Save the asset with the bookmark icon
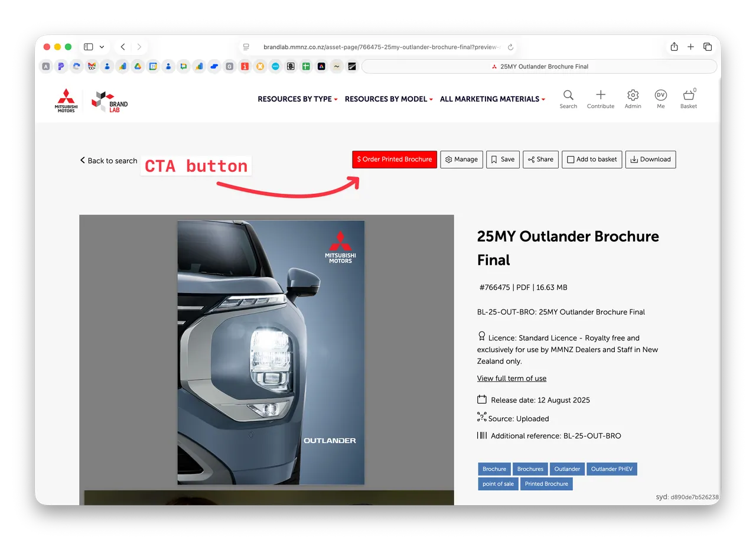 tap(503, 159)
